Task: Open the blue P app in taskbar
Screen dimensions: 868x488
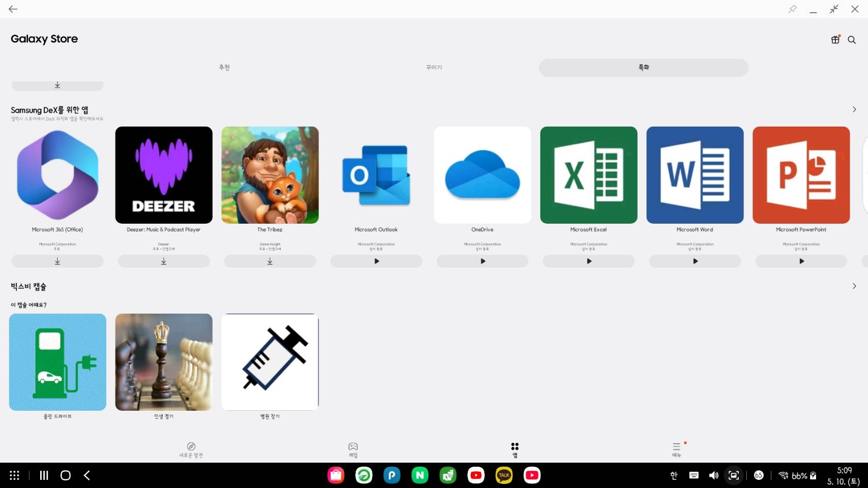Action: [x=392, y=475]
